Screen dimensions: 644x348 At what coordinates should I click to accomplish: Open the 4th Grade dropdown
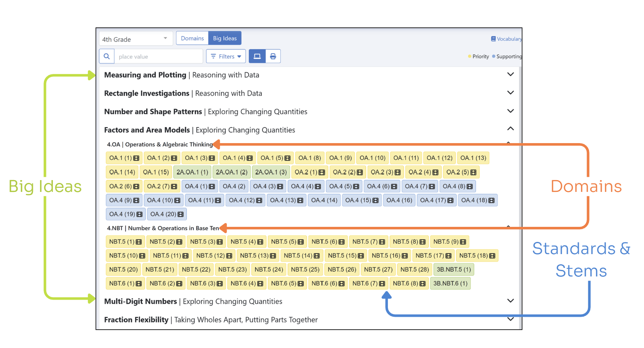[136, 39]
